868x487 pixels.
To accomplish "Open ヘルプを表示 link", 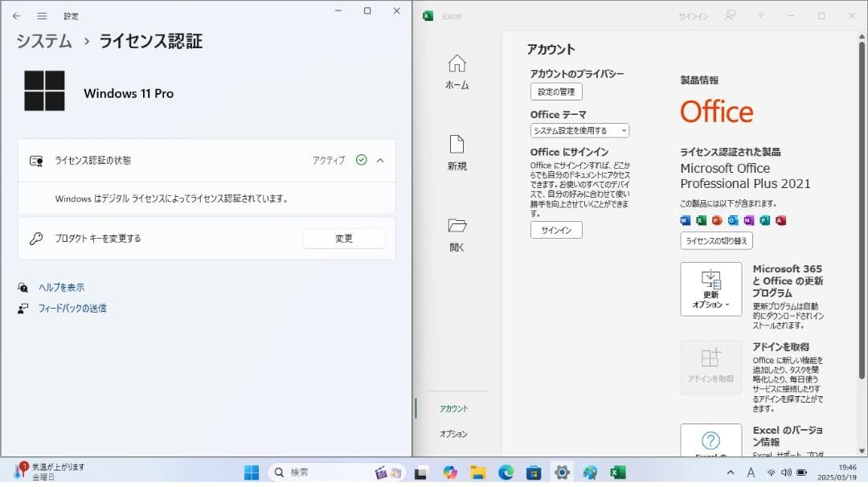I will [61, 287].
